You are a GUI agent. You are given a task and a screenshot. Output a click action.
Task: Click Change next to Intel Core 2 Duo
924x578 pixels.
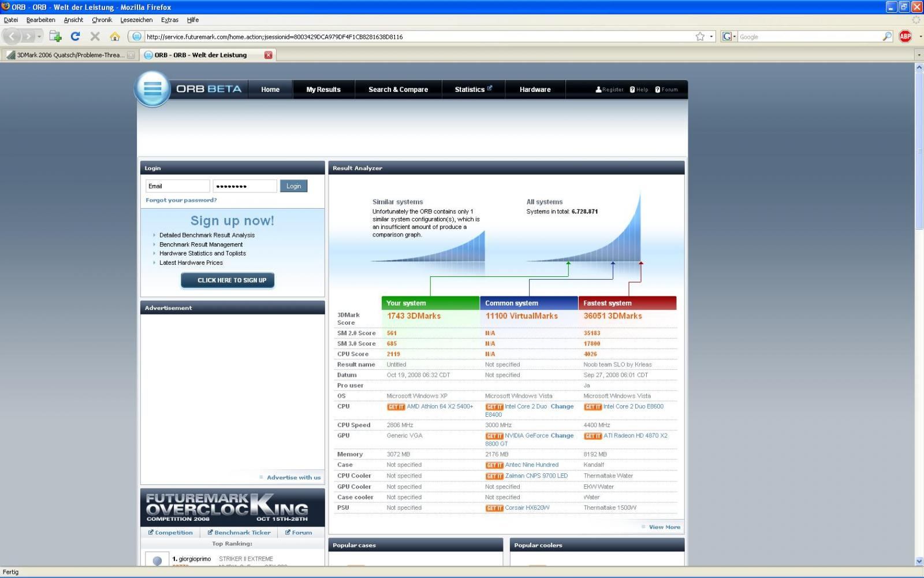pyautogui.click(x=562, y=407)
